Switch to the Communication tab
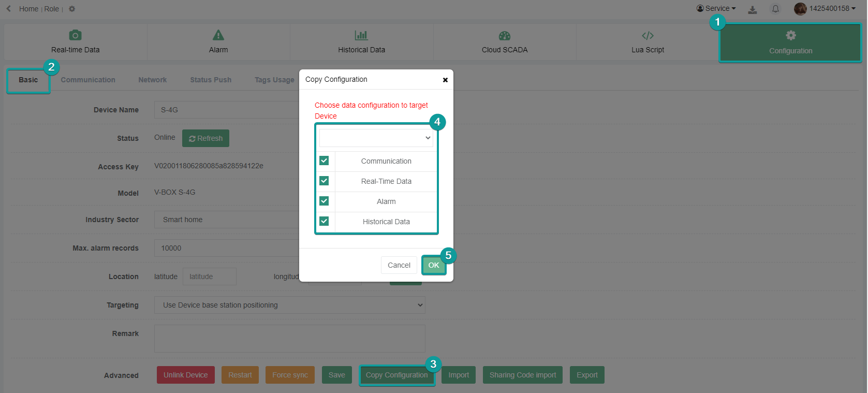The height and width of the screenshot is (393, 868). tap(88, 80)
